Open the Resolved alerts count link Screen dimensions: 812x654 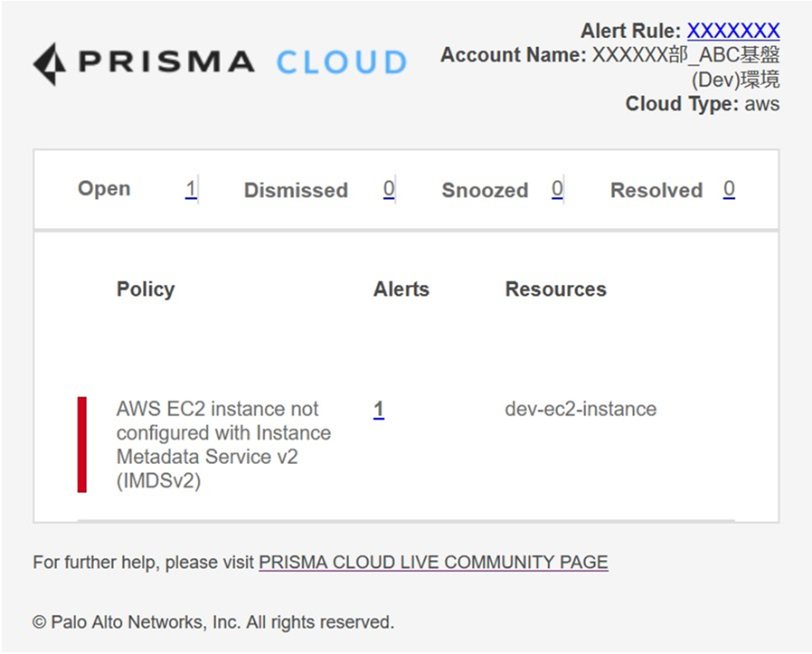click(x=729, y=189)
